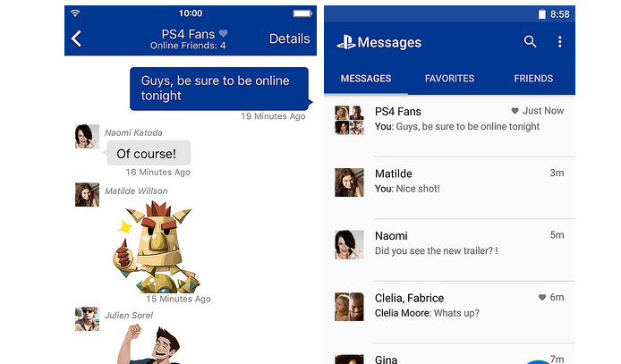Tap the 10:00 clock in status bar
The height and width of the screenshot is (364, 621).
(x=191, y=13)
